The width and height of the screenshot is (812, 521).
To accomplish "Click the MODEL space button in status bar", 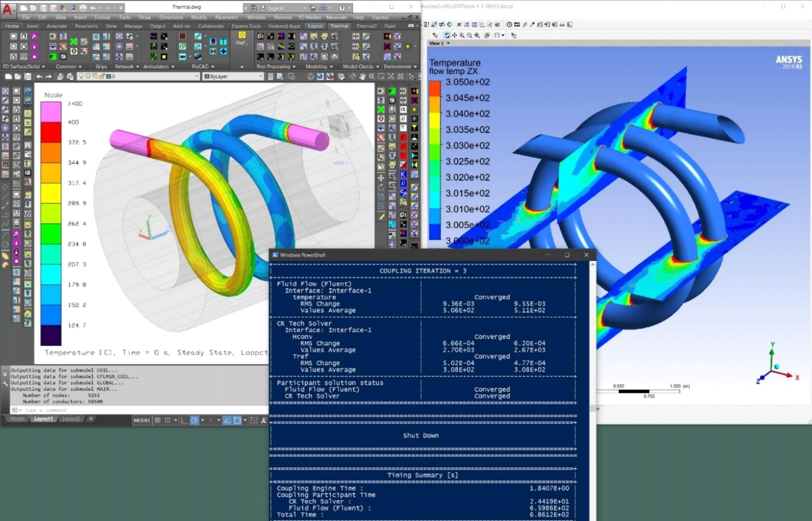I will pos(142,421).
